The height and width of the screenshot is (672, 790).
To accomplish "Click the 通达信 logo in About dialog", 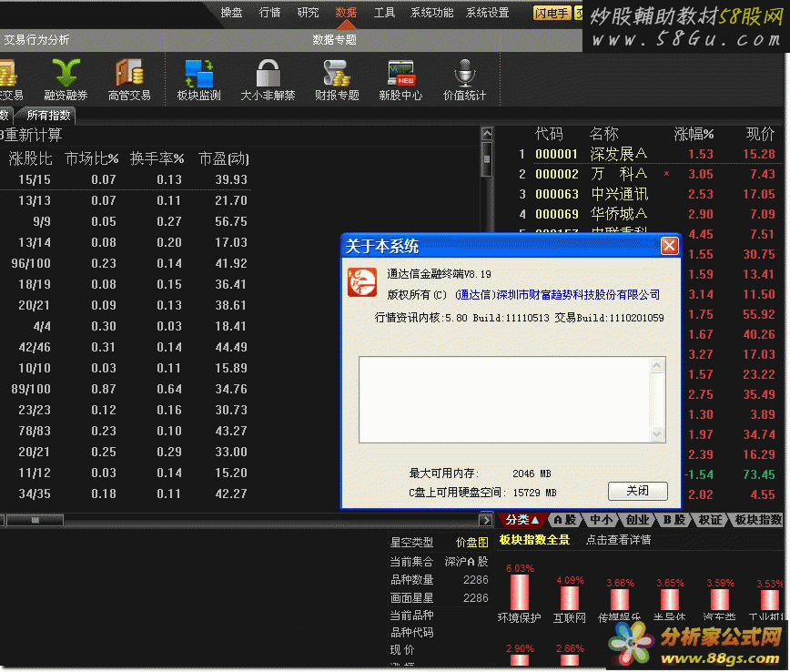I will point(361,282).
